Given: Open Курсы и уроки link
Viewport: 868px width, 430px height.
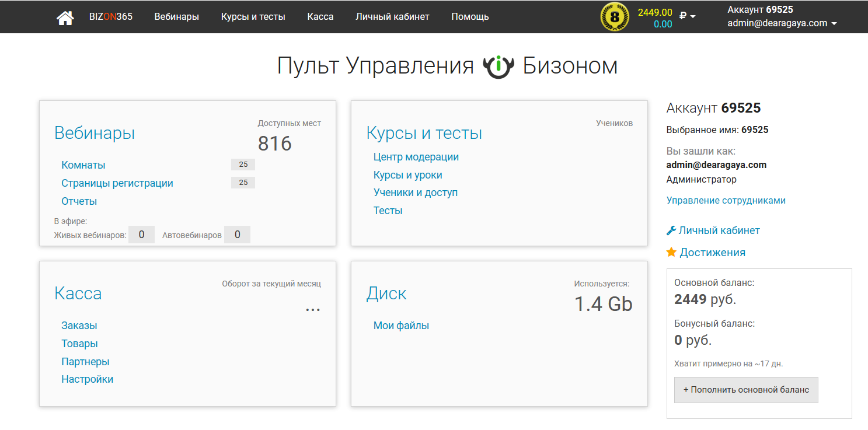Looking at the screenshot, I should (408, 175).
